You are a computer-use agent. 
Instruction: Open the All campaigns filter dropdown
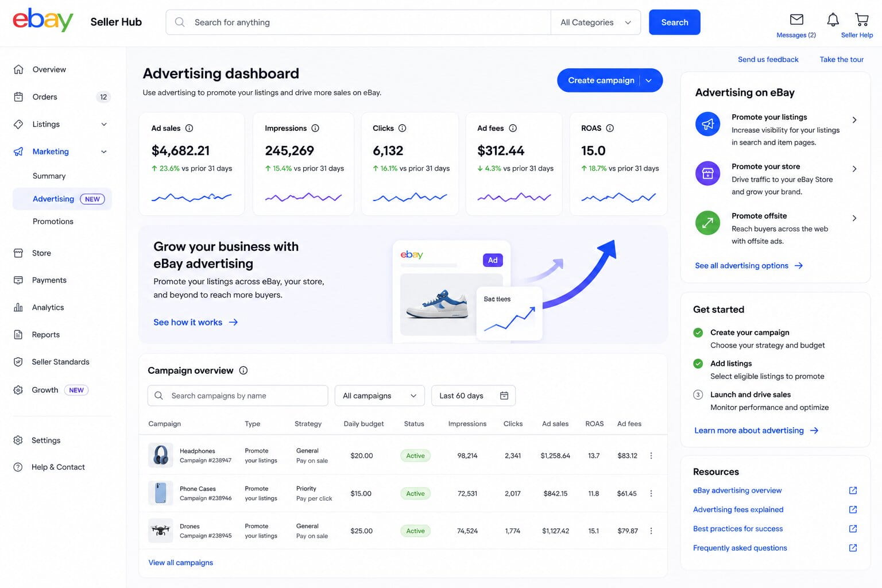click(x=380, y=396)
